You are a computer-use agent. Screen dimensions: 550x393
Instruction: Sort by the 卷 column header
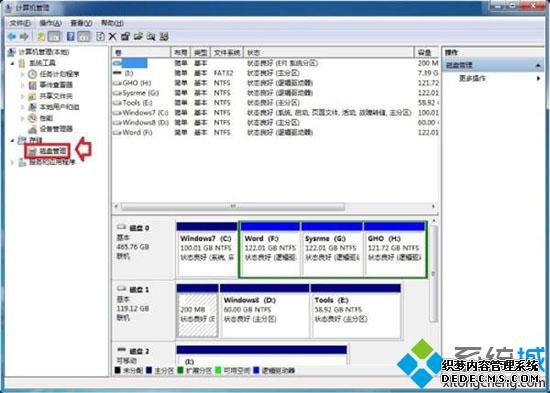pyautogui.click(x=141, y=53)
